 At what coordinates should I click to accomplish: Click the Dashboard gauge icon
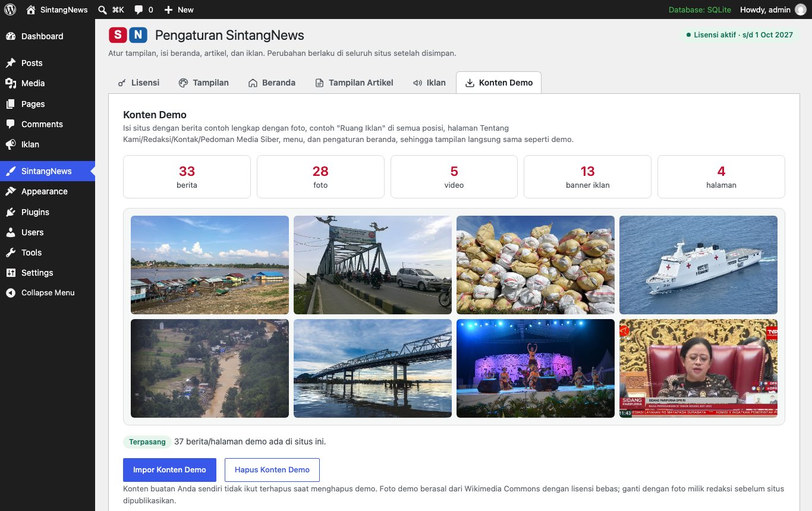click(11, 36)
